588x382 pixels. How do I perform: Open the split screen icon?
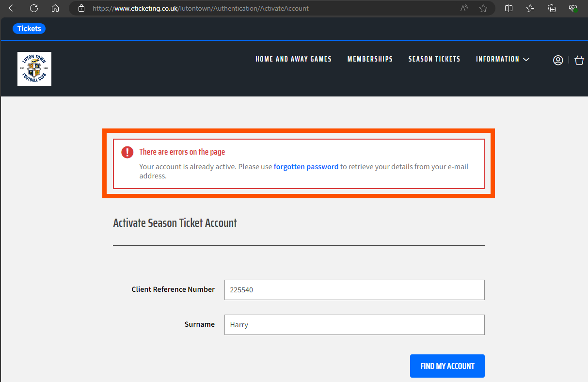pyautogui.click(x=509, y=8)
